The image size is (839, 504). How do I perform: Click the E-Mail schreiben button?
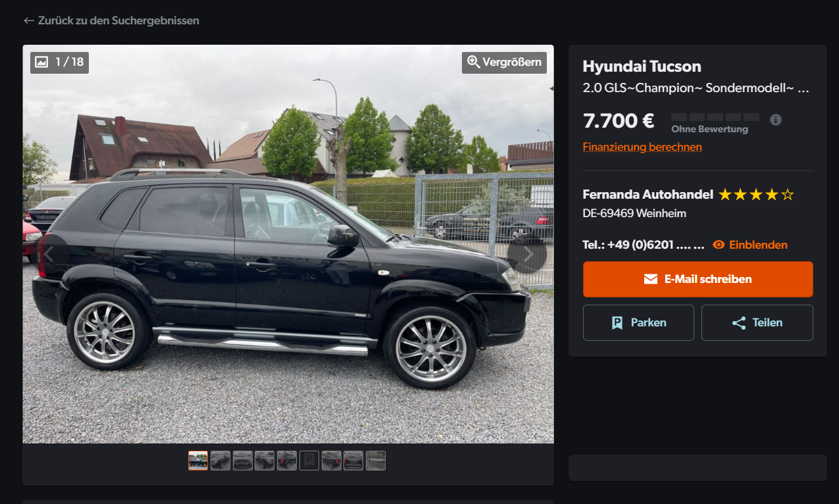coord(698,279)
